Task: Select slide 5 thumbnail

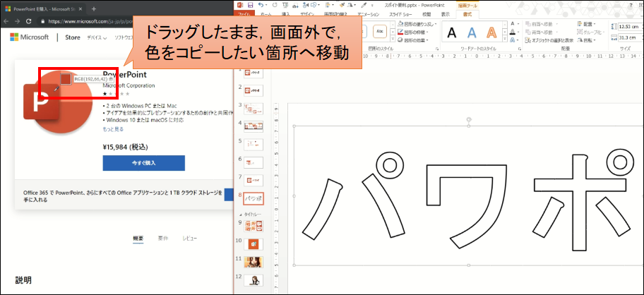Action: pyautogui.click(x=254, y=144)
